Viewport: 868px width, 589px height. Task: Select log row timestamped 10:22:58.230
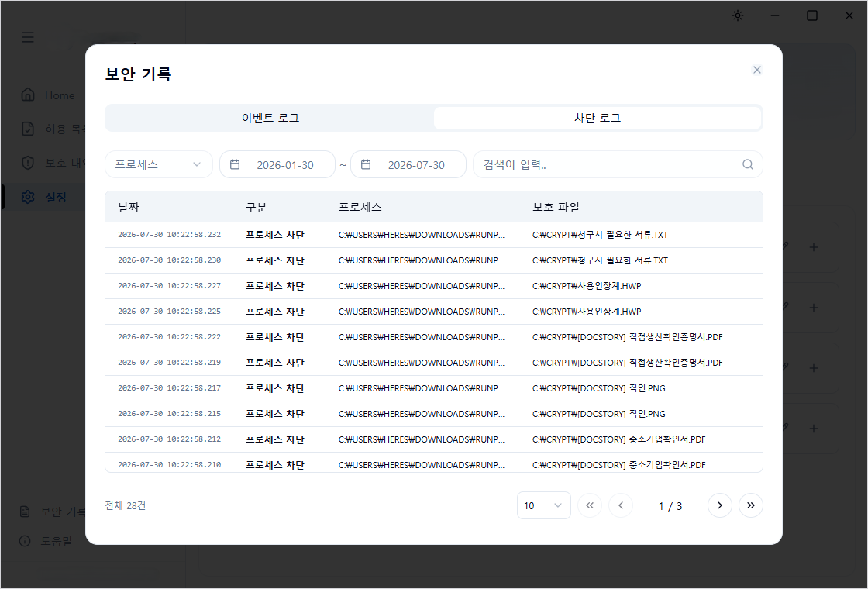tap(434, 260)
